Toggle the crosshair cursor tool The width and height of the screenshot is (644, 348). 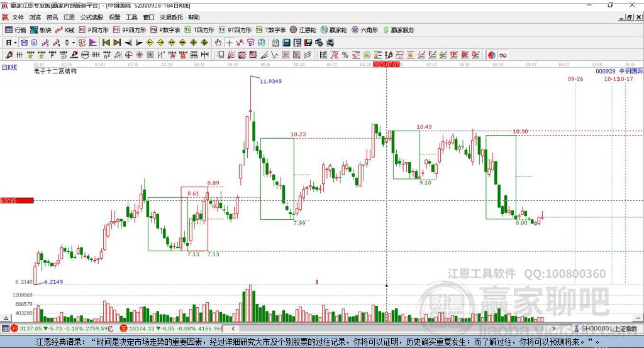229,43
